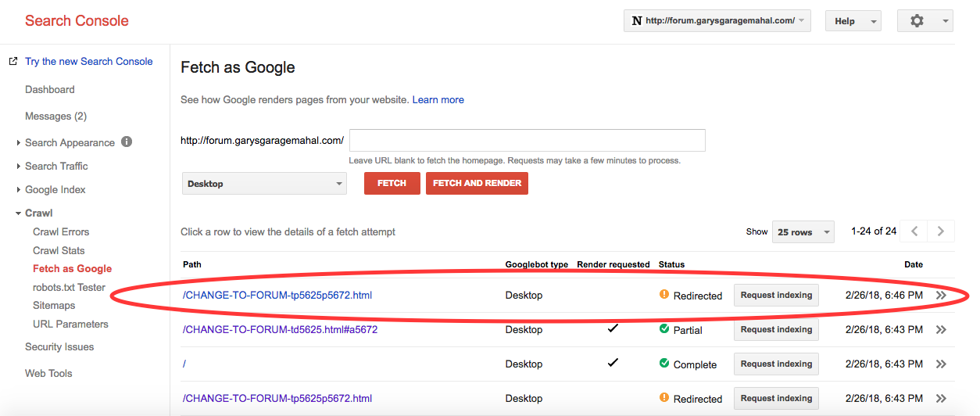This screenshot has height=416, width=980.
Task: Open the site property selector dropdown
Action: pos(717,21)
